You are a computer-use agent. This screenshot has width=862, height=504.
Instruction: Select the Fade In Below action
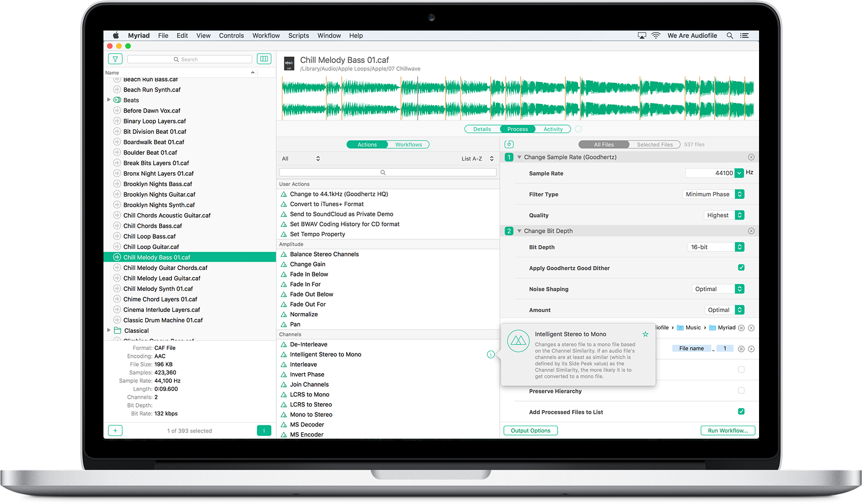tap(388, 274)
